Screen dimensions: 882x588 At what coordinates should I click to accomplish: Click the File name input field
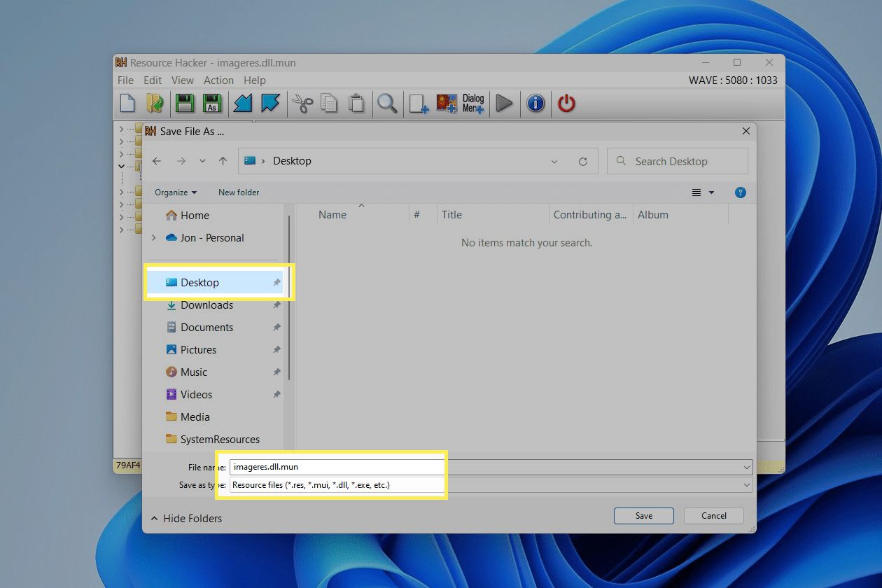click(x=491, y=467)
